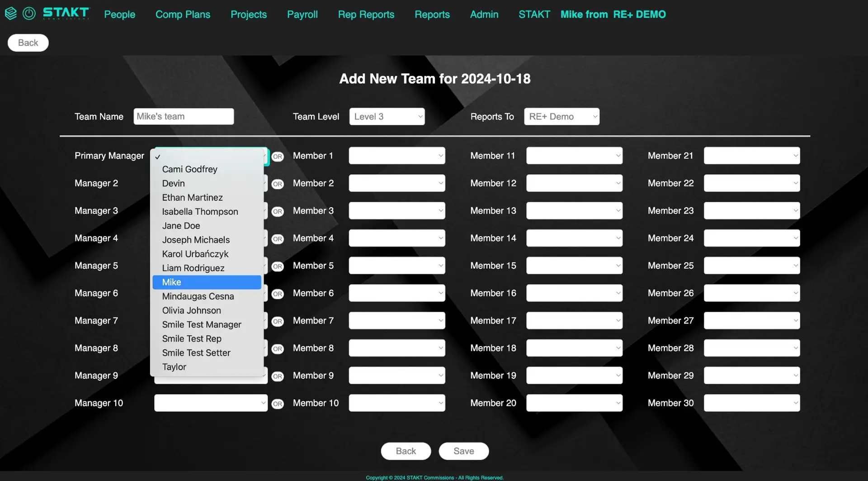The width and height of the screenshot is (868, 481).
Task: Open the Member 27 dropdown
Action: [x=752, y=320]
